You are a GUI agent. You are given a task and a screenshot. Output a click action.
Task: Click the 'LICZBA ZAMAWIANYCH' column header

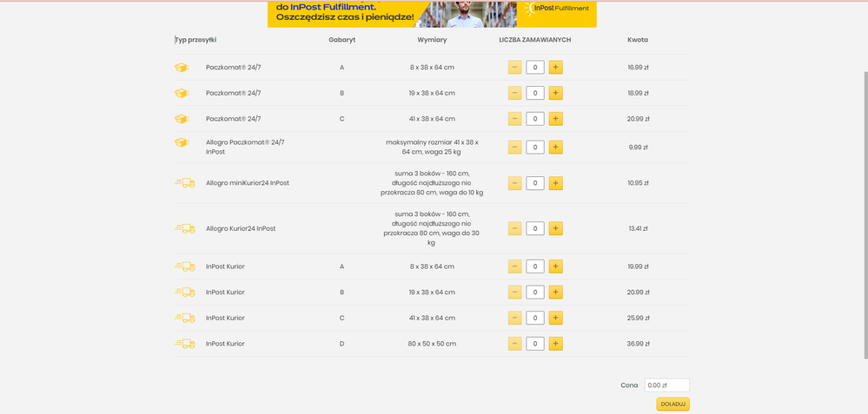[534, 40]
